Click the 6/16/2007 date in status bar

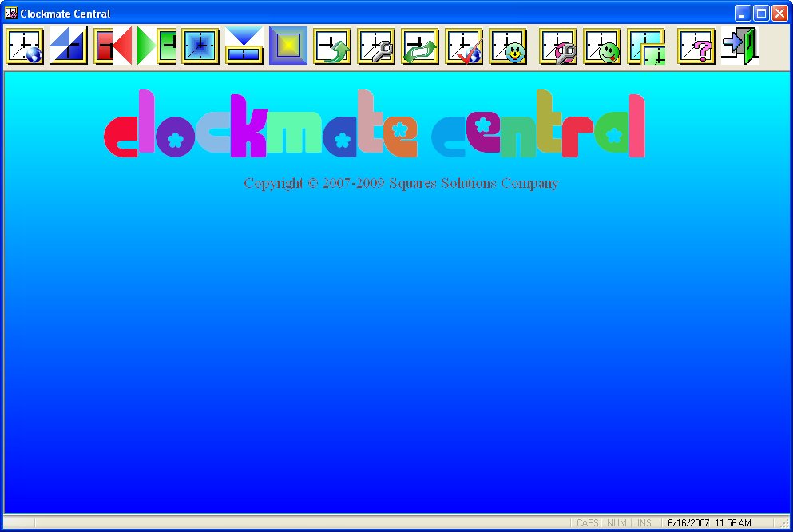688,523
